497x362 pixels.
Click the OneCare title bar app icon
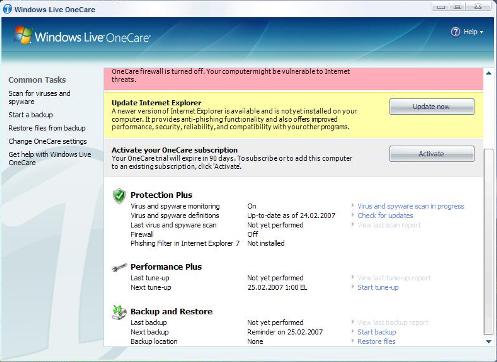coord(7,9)
